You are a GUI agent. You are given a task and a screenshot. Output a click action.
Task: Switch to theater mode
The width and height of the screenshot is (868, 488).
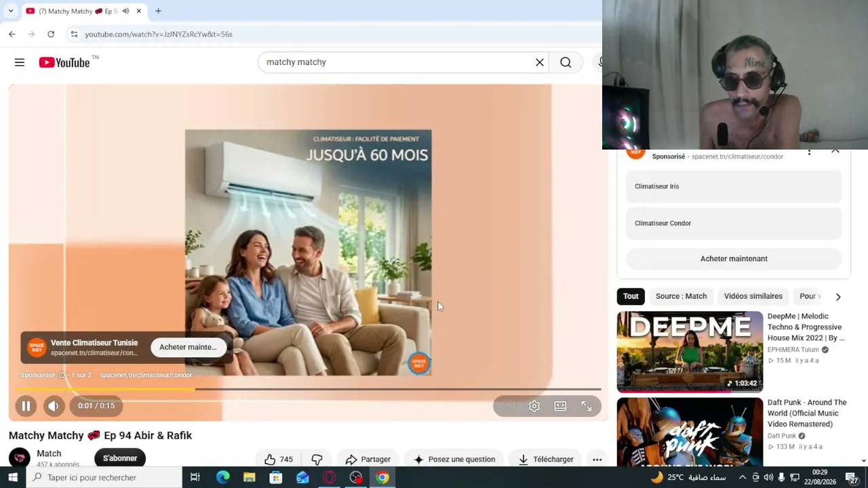click(560, 406)
